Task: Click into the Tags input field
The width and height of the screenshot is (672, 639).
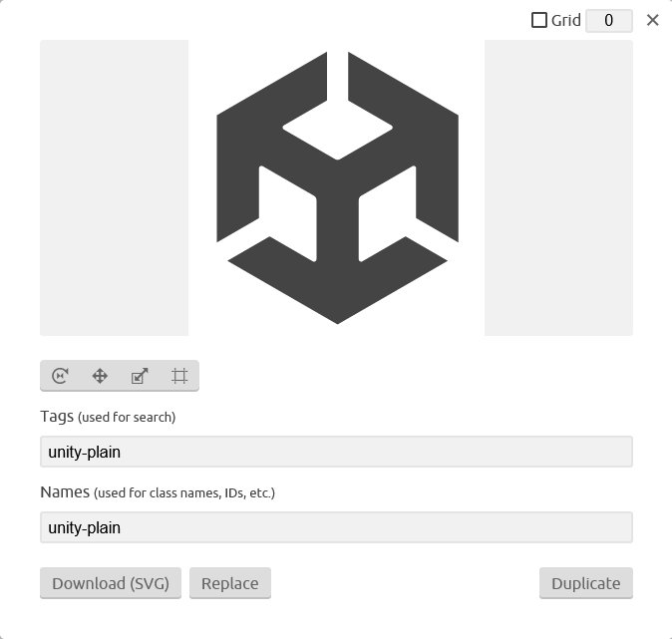Action: [336, 452]
